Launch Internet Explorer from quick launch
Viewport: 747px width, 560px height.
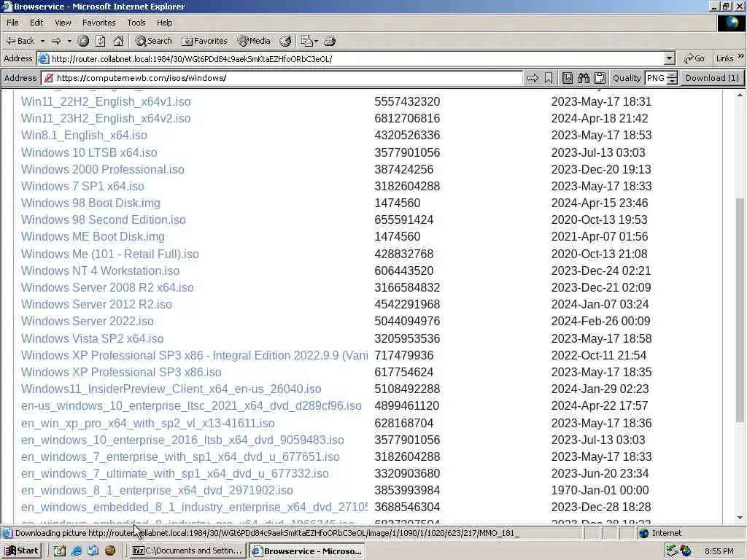(x=76, y=551)
